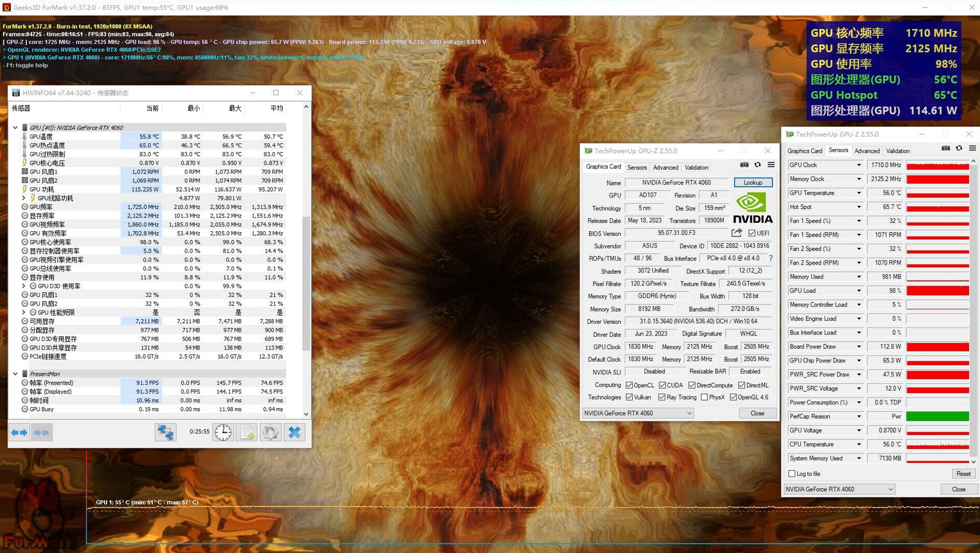This screenshot has height=553, width=980.
Task: Open HWiNFO sensor settings gear icon
Action: pyautogui.click(x=271, y=432)
